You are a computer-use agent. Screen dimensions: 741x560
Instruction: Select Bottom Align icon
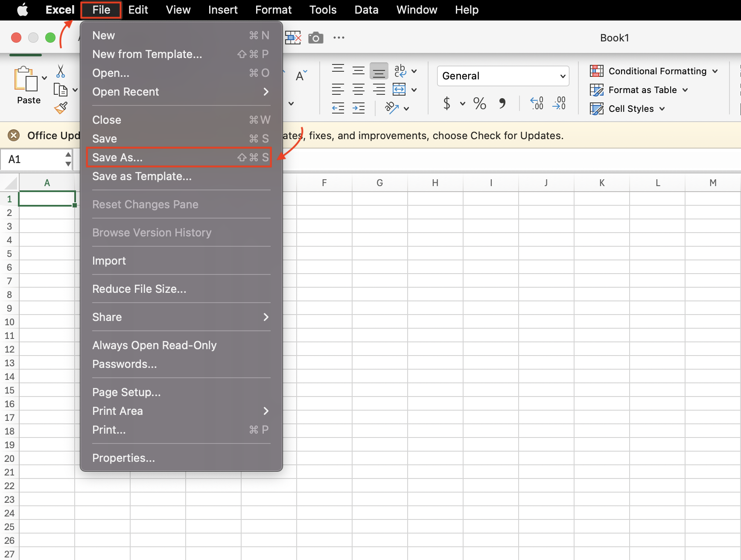379,71
